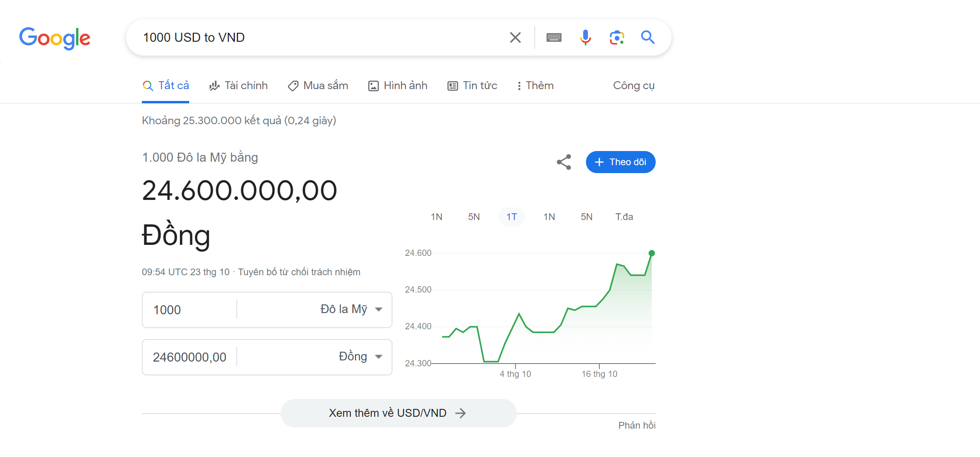Open Google Lens image search
Viewport: 980px width, 457px height.
tap(617, 37)
